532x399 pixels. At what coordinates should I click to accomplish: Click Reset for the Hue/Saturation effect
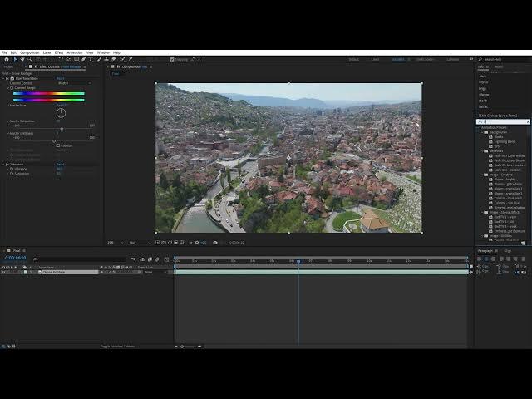click(x=60, y=78)
